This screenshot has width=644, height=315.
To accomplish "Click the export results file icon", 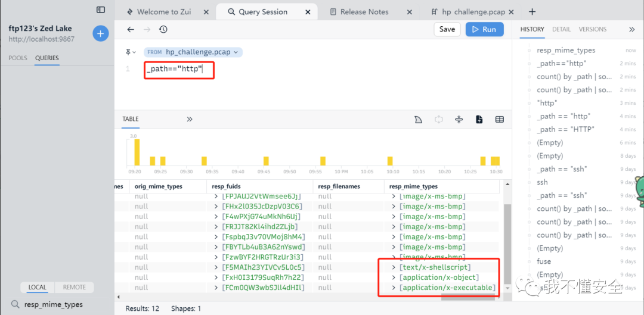I will tap(479, 119).
